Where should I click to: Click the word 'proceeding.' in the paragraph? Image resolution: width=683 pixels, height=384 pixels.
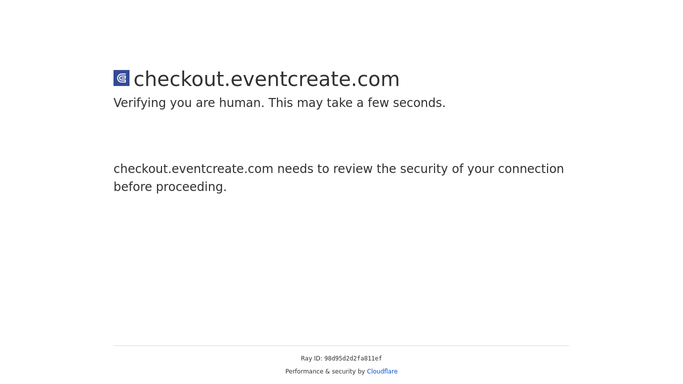(x=191, y=187)
